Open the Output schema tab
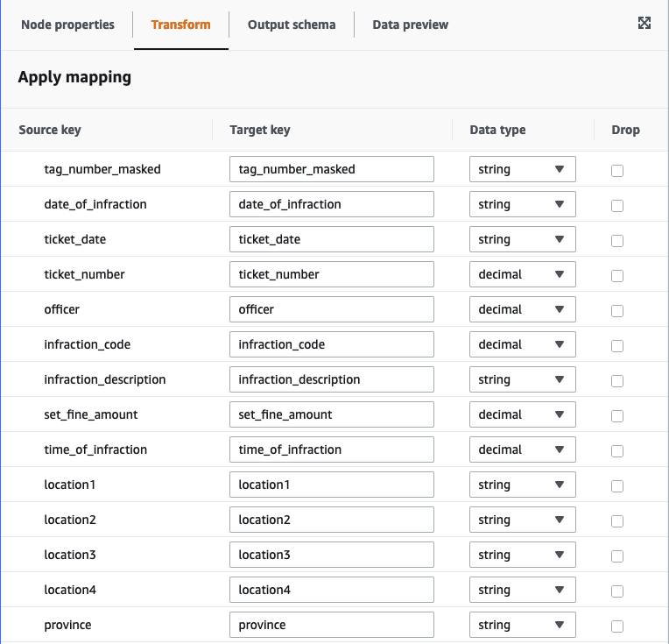The width and height of the screenshot is (669, 644). tap(292, 25)
